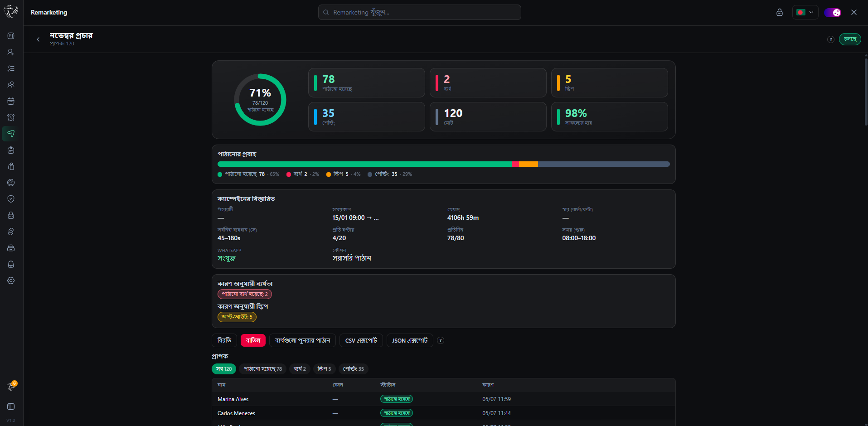Screen dimensions: 868x426
Task: Filter recipients by সব 120 tab
Action: pyautogui.click(x=224, y=369)
